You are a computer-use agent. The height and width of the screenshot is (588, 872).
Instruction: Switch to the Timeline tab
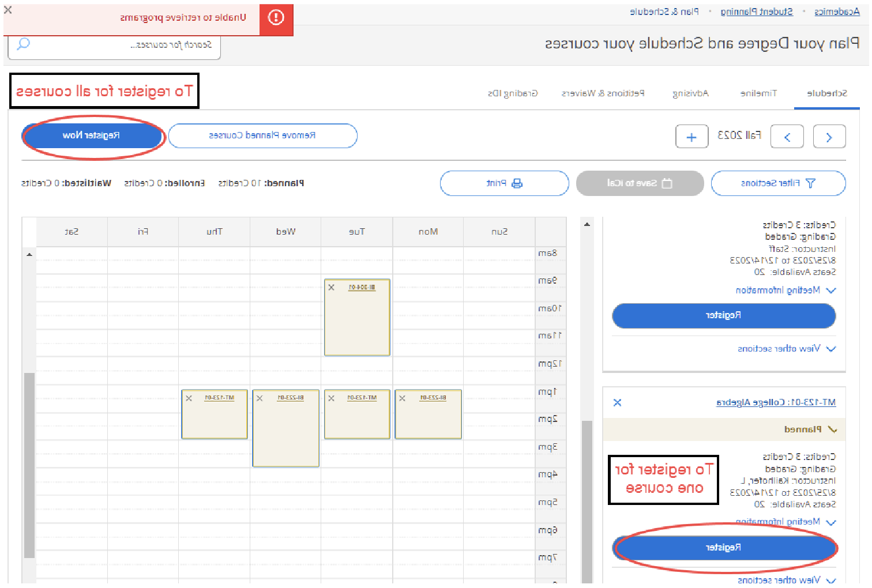click(x=758, y=93)
